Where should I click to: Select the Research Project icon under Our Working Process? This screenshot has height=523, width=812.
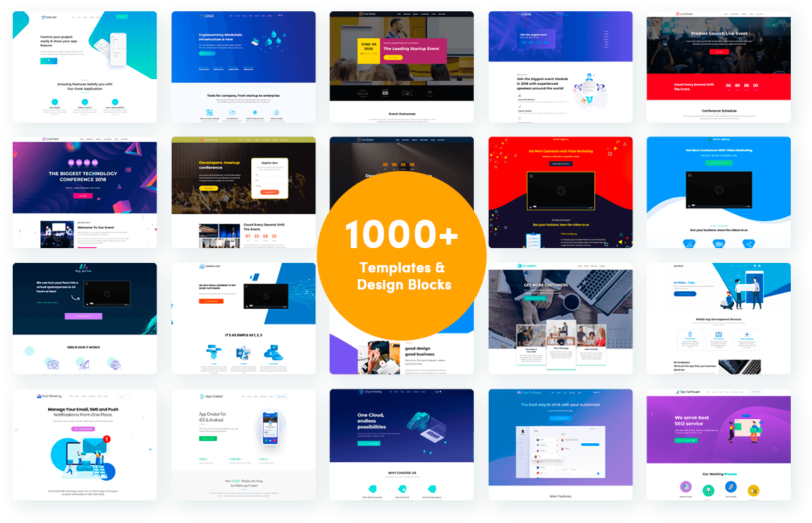point(686,487)
